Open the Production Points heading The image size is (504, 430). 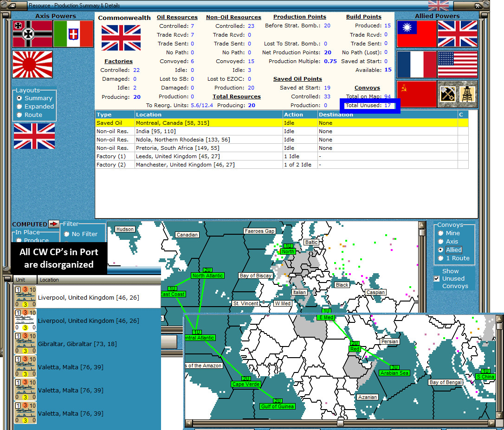point(300,17)
